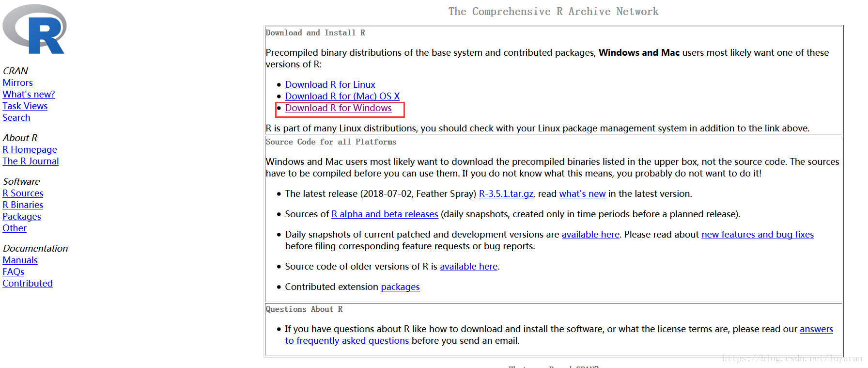This screenshot has width=868, height=368.
Task: Open Contributed documentation link
Action: click(x=27, y=284)
